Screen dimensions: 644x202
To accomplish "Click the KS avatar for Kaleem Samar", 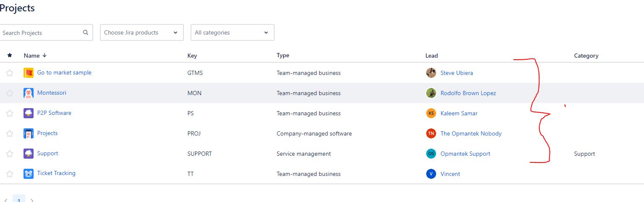I will coord(431,113).
